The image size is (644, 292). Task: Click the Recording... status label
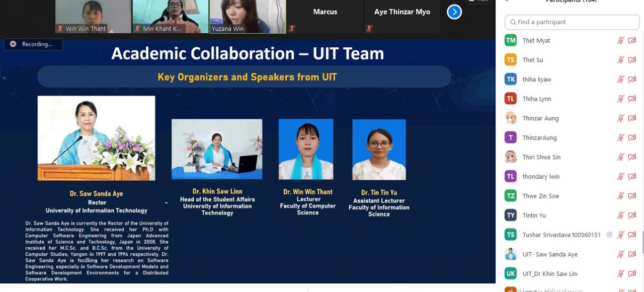(37, 44)
